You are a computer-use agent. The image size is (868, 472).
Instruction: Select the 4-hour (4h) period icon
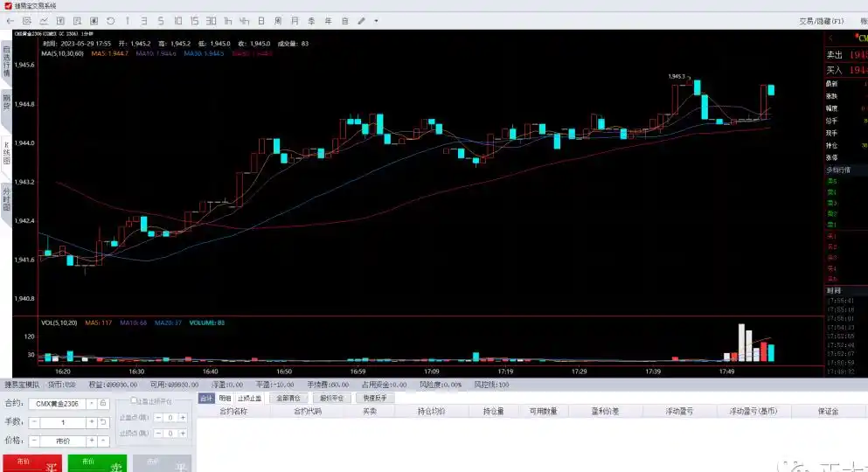(x=245, y=21)
